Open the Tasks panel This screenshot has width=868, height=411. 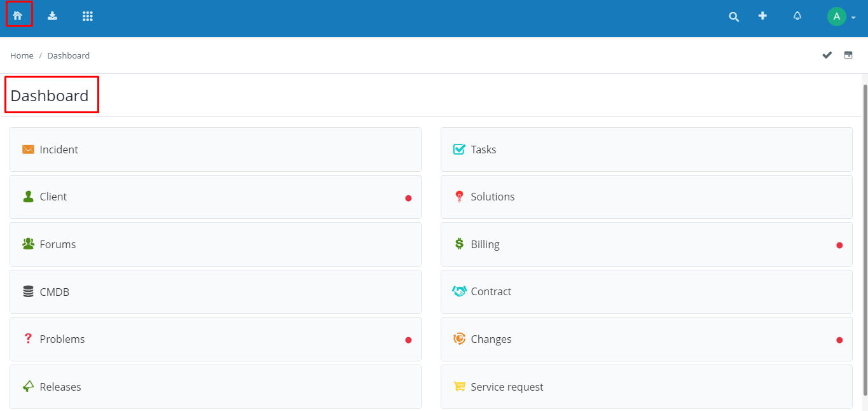647,150
